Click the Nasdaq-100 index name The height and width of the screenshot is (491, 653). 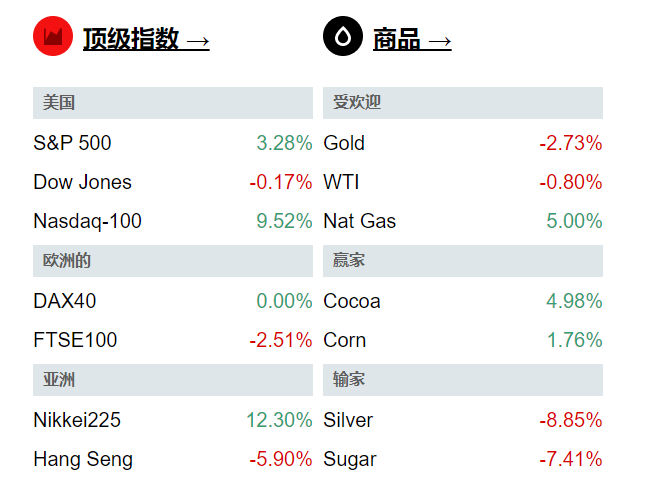87,221
